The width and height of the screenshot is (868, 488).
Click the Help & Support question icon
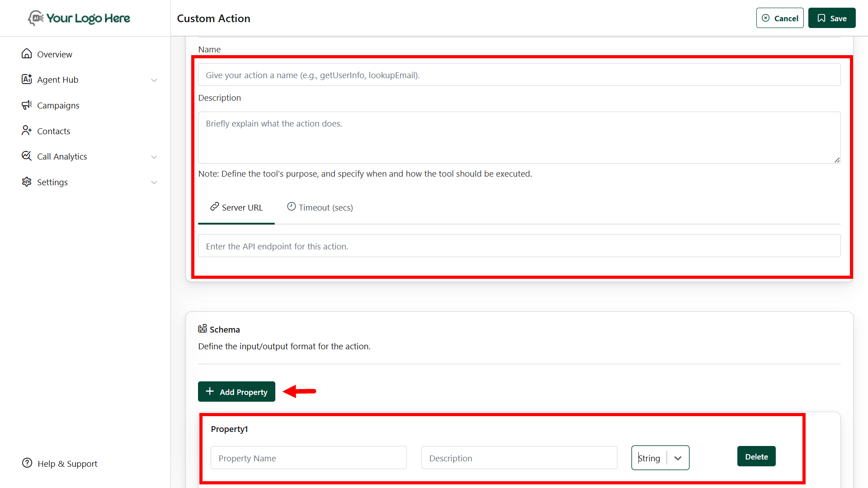[x=27, y=463]
